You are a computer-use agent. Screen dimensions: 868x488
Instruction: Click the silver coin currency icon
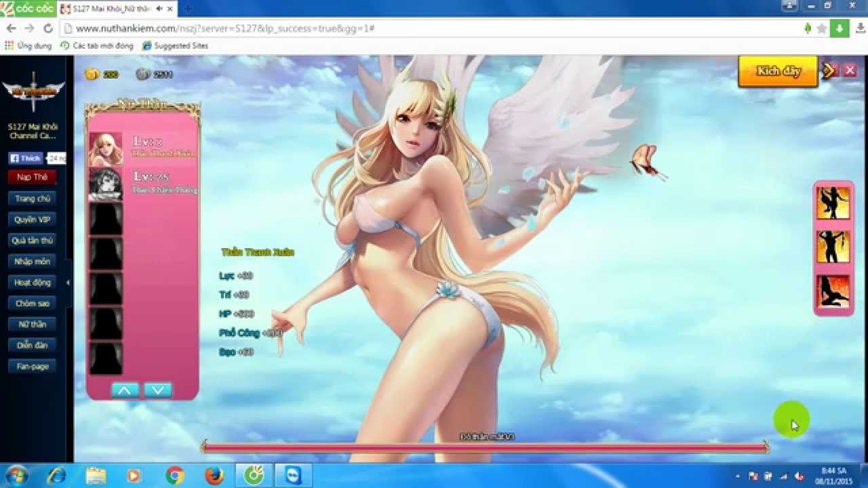pyautogui.click(x=142, y=74)
